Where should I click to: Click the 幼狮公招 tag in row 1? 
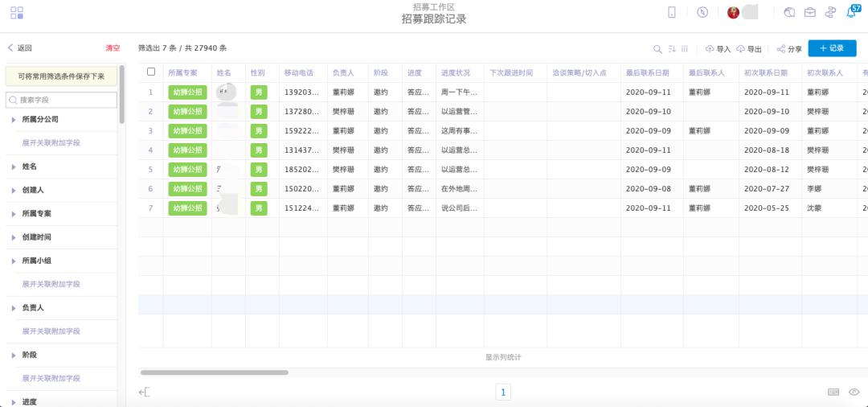click(x=187, y=92)
